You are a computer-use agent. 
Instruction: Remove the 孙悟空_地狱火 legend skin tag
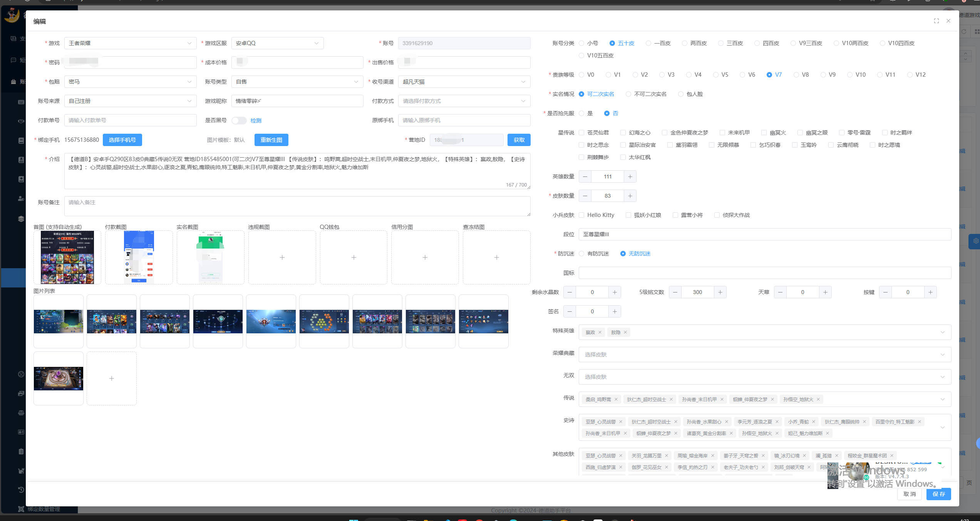tap(818, 399)
